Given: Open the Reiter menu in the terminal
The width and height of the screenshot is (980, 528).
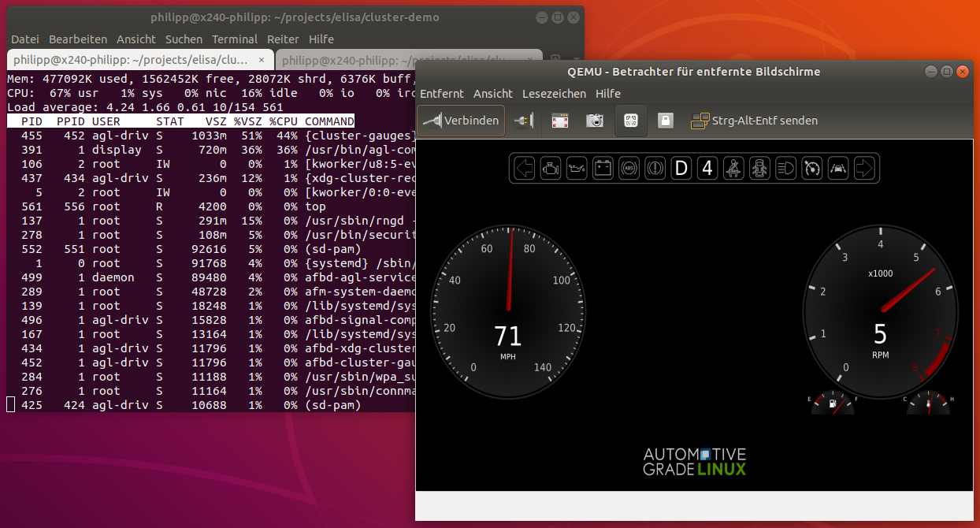Looking at the screenshot, I should (283, 39).
